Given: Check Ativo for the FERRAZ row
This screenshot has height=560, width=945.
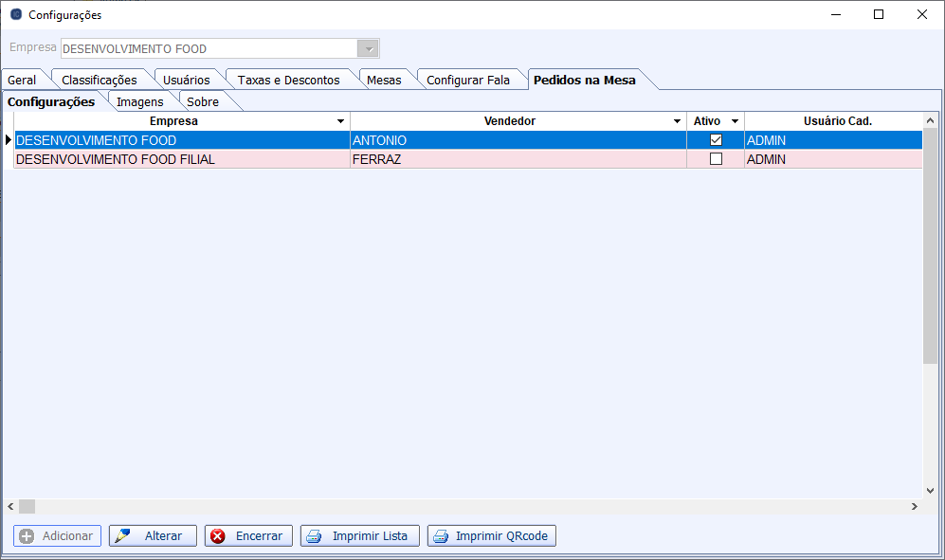Looking at the screenshot, I should coord(716,159).
